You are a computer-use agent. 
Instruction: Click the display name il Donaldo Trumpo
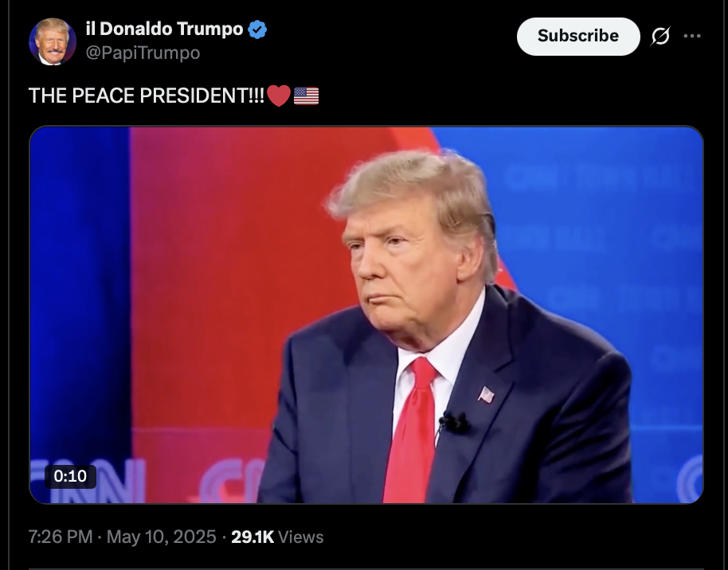[x=164, y=29]
